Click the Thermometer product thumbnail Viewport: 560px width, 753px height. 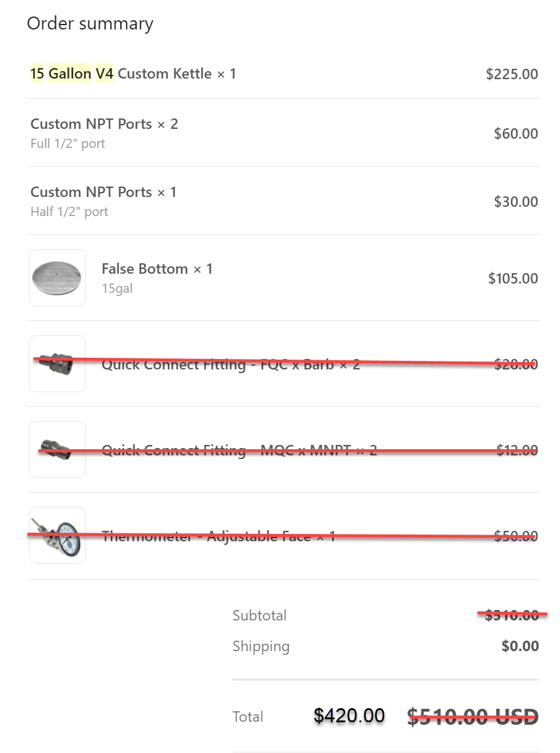coord(57,535)
